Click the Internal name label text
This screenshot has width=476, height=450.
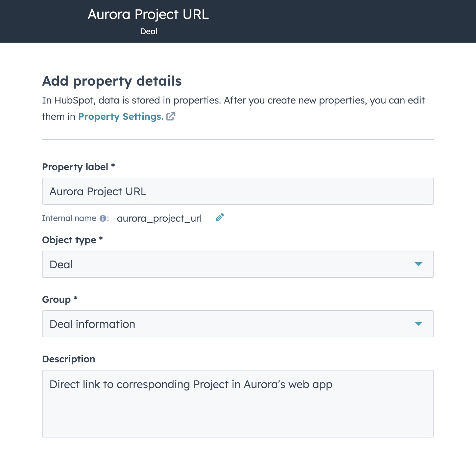(x=69, y=218)
